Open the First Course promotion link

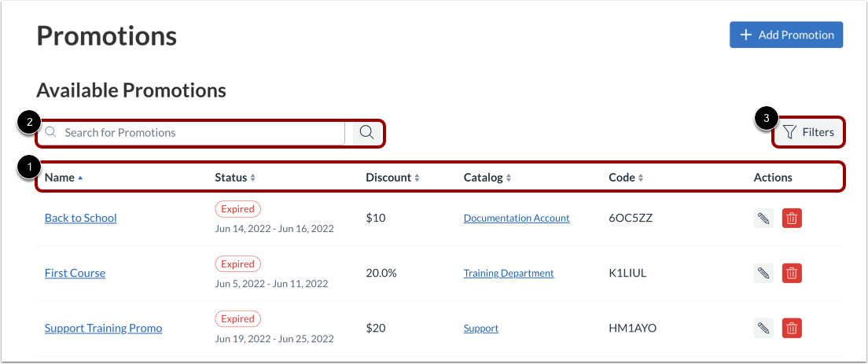75,273
